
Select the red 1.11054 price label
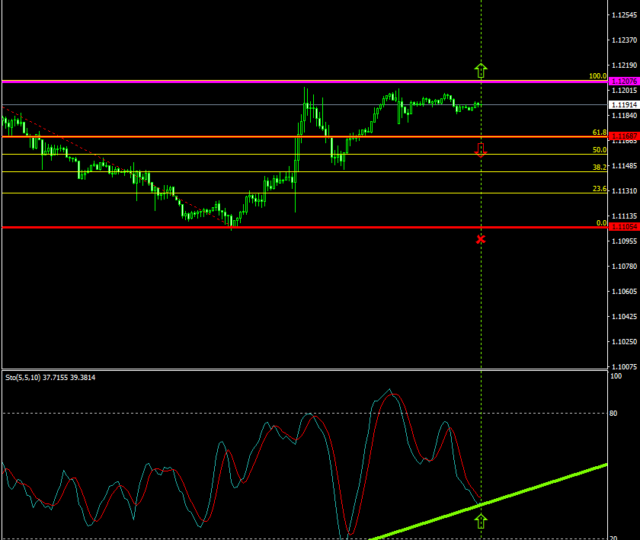click(623, 227)
